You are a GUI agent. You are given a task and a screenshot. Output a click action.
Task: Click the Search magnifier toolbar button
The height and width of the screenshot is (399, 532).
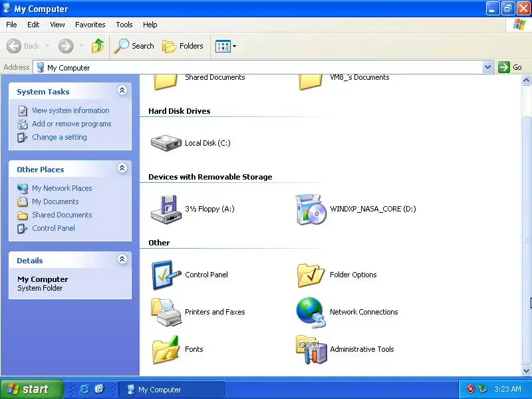134,46
